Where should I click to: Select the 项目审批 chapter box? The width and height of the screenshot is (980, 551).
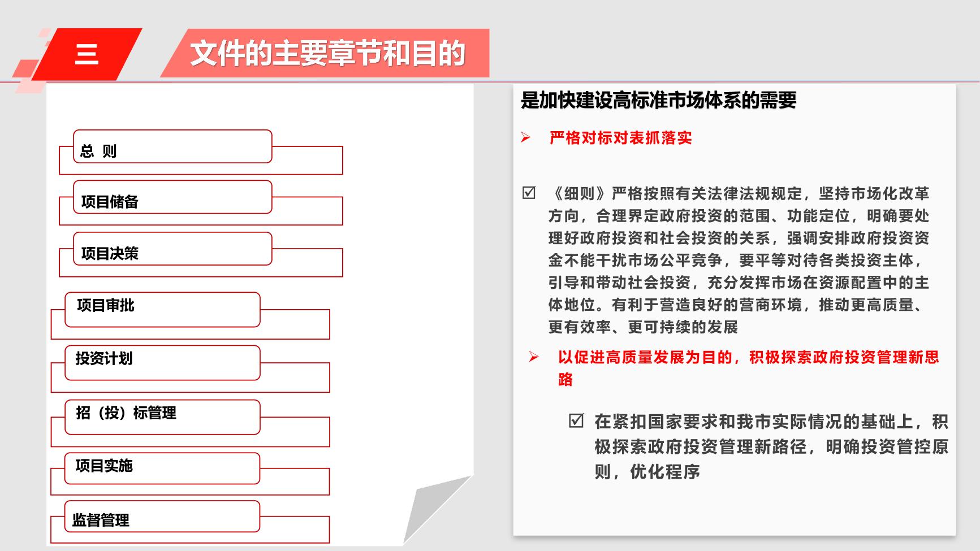click(162, 310)
